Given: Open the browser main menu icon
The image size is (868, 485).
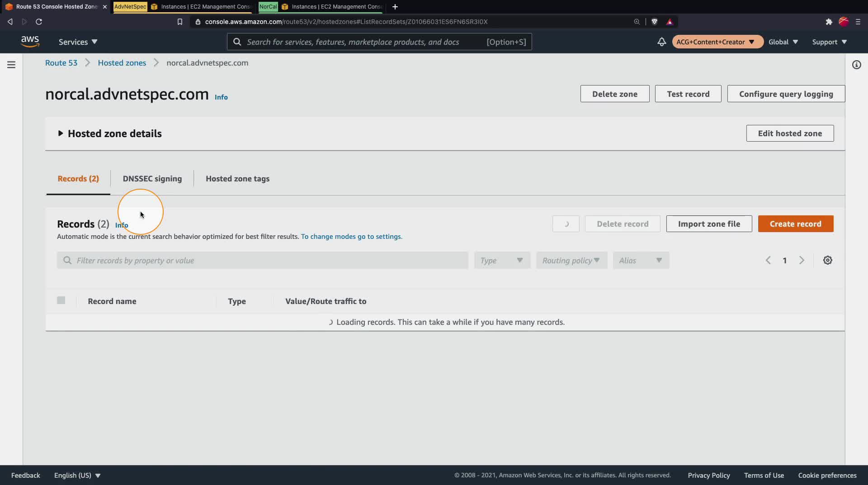Looking at the screenshot, I should [858, 22].
